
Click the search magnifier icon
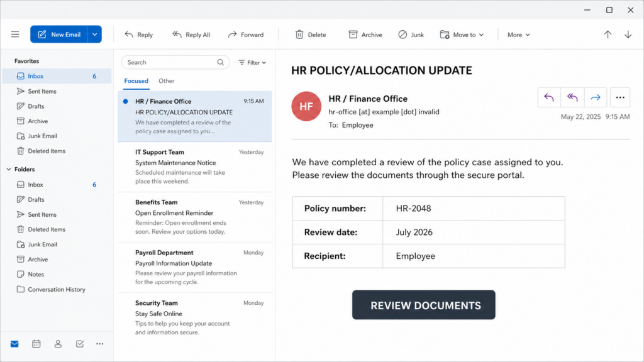(221, 62)
